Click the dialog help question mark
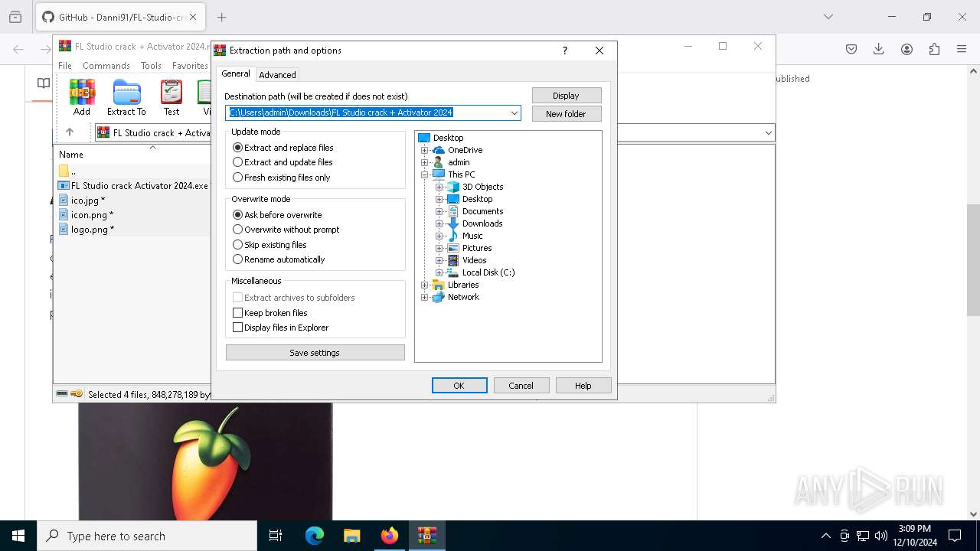 click(x=565, y=51)
